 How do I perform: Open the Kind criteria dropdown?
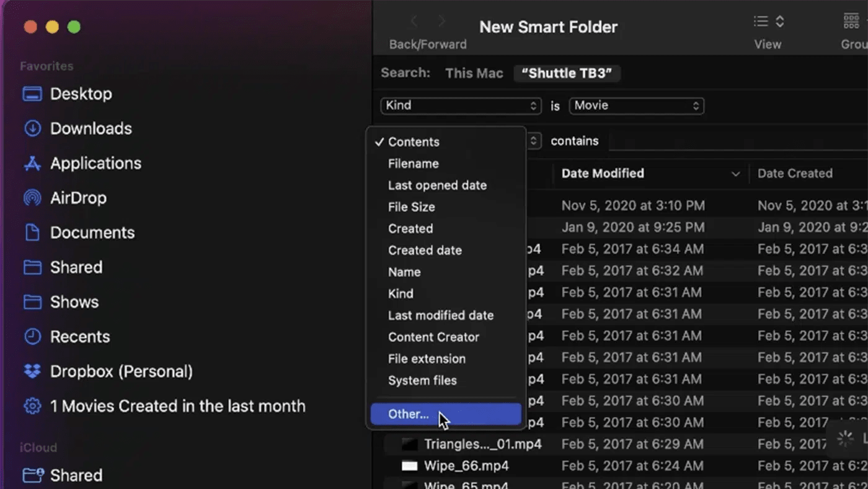461,105
